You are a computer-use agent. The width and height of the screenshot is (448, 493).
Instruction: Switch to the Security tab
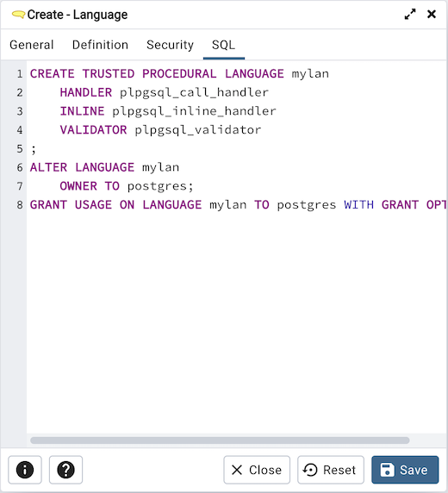(170, 45)
